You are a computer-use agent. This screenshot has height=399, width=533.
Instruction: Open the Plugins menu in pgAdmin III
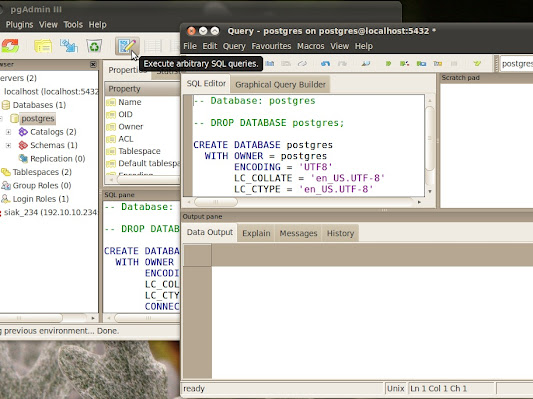click(19, 24)
